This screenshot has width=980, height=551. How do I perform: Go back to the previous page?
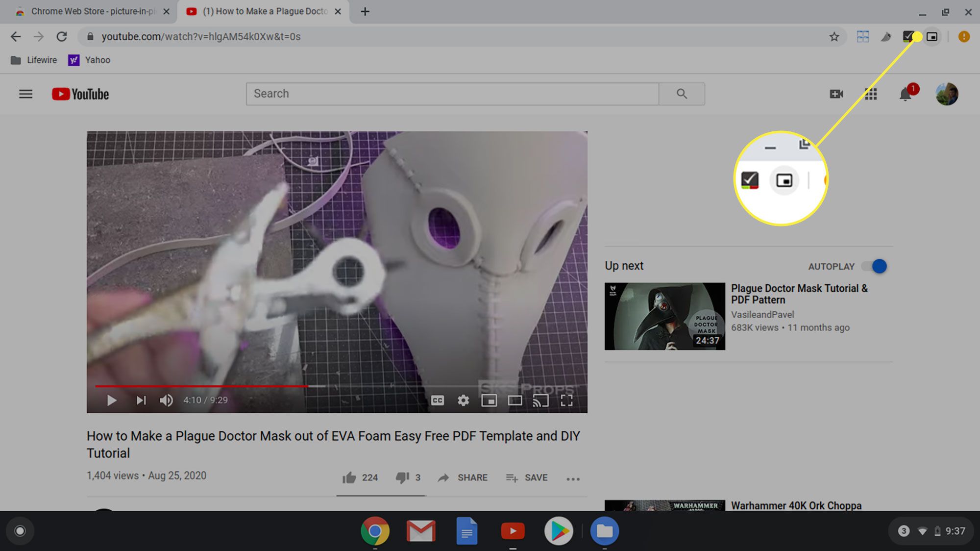[x=16, y=37]
